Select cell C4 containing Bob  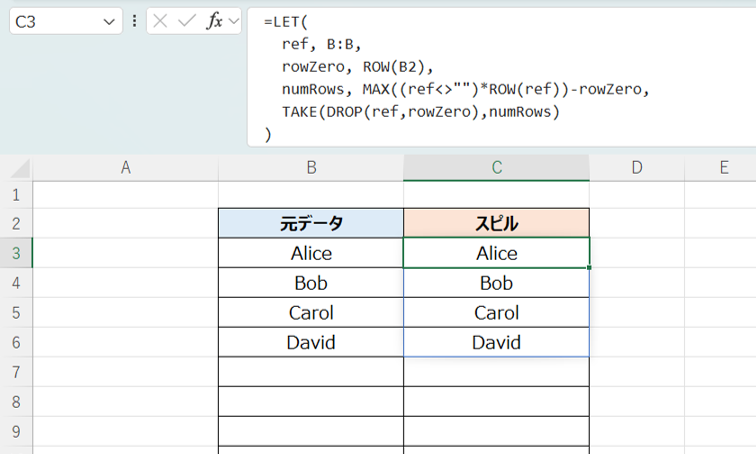497,283
